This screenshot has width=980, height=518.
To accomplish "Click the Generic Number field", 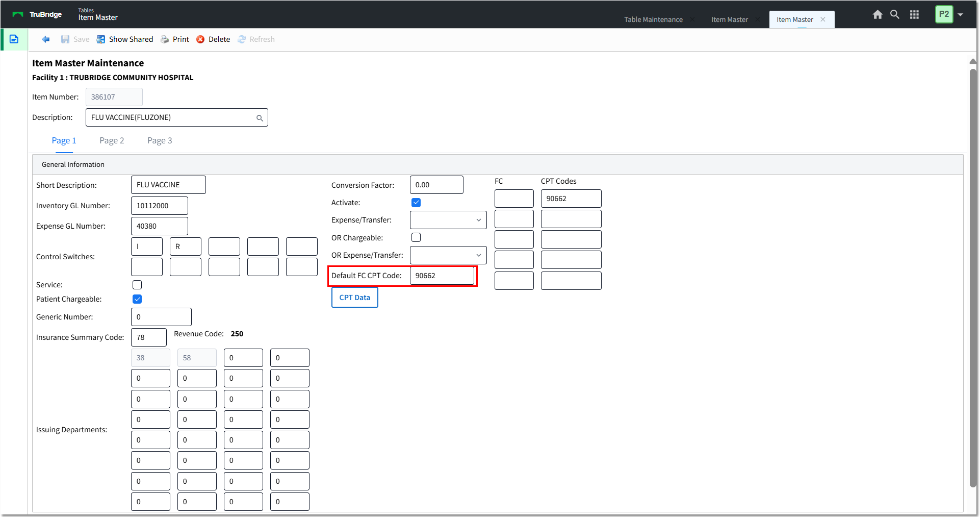I will pos(161,317).
